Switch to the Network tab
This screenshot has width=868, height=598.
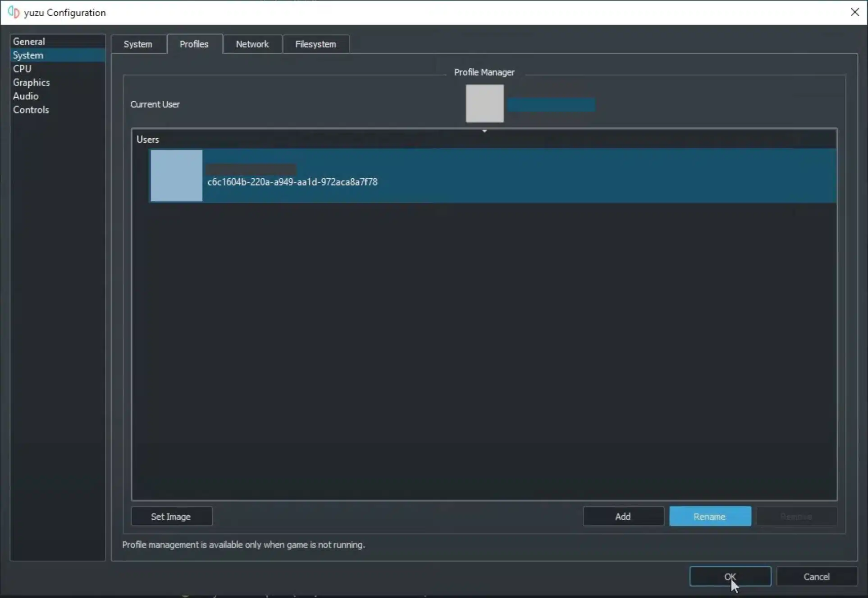click(252, 44)
